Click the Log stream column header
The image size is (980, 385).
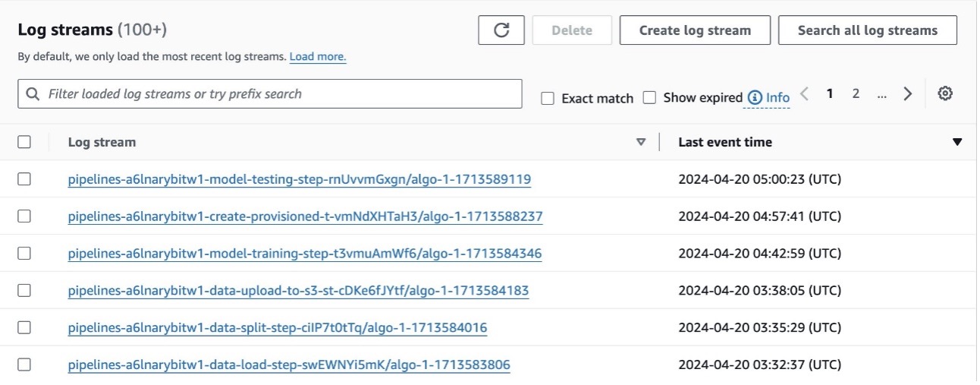[x=102, y=142]
